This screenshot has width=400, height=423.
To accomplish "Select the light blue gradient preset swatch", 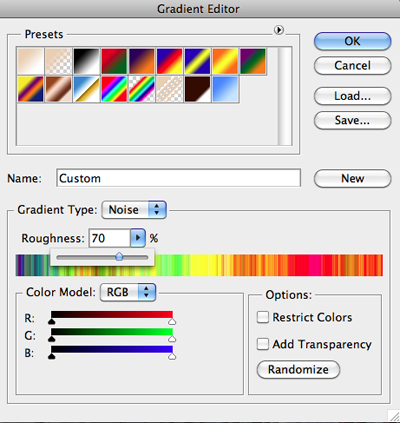I will point(225,89).
